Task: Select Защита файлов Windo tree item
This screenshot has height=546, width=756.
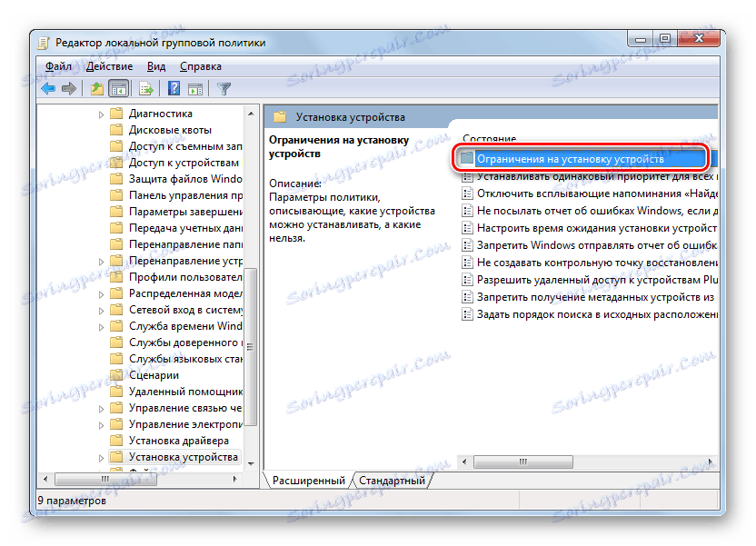Action: click(x=185, y=179)
